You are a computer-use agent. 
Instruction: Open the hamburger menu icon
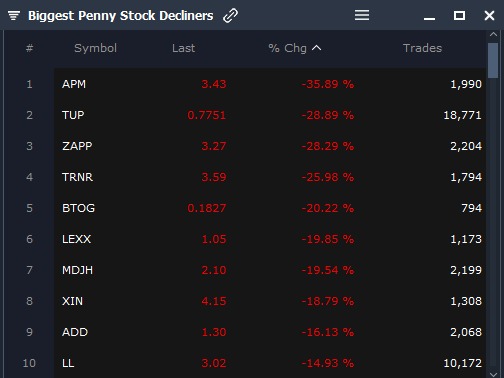[x=362, y=15]
